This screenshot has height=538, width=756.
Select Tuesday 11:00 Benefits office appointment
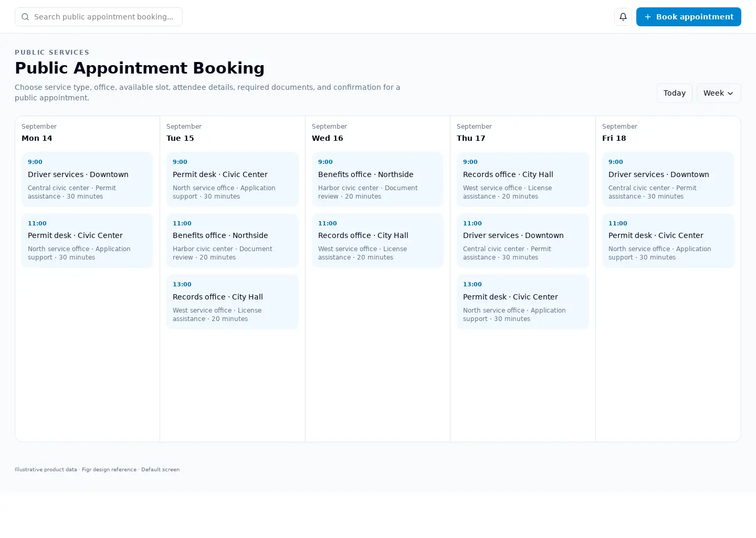[x=233, y=241]
